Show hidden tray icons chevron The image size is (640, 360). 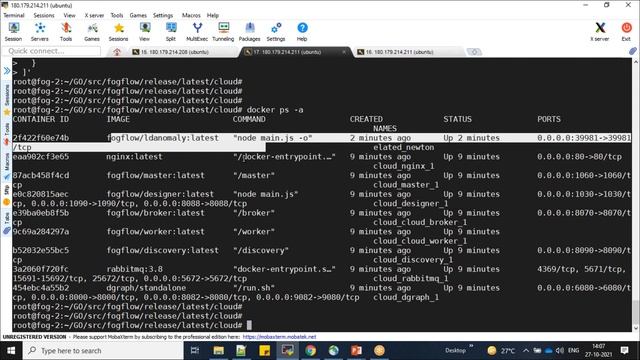pyautogui.click(x=526, y=351)
